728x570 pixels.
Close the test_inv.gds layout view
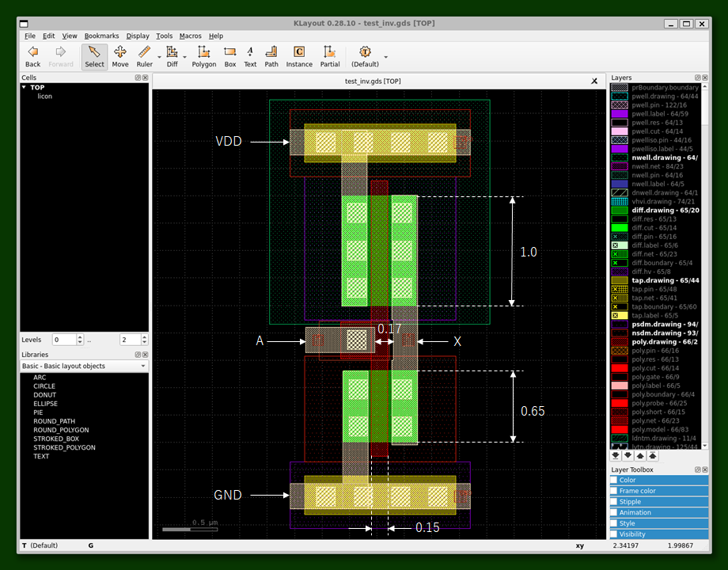[594, 81]
